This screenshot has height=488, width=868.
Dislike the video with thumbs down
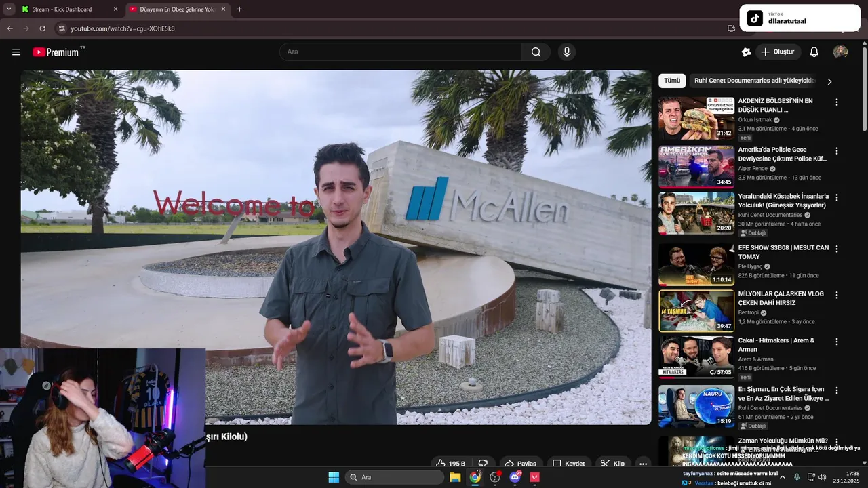[483, 464]
